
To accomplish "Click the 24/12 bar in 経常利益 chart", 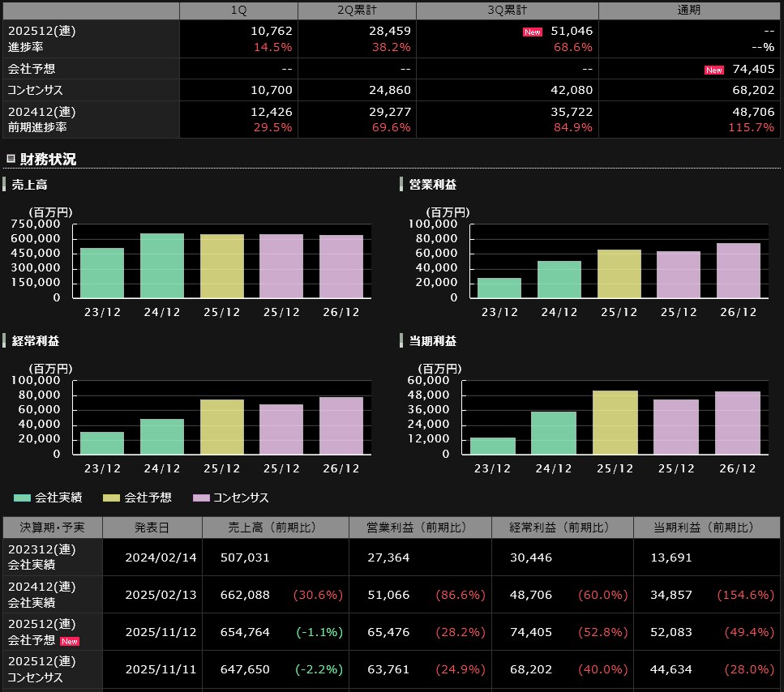I will click(162, 436).
